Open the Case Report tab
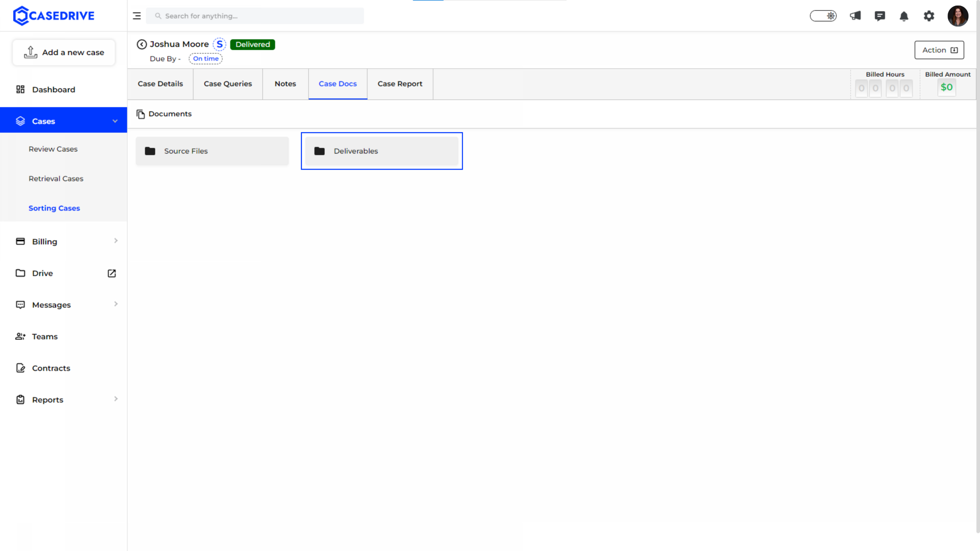The width and height of the screenshot is (980, 551). [400, 84]
